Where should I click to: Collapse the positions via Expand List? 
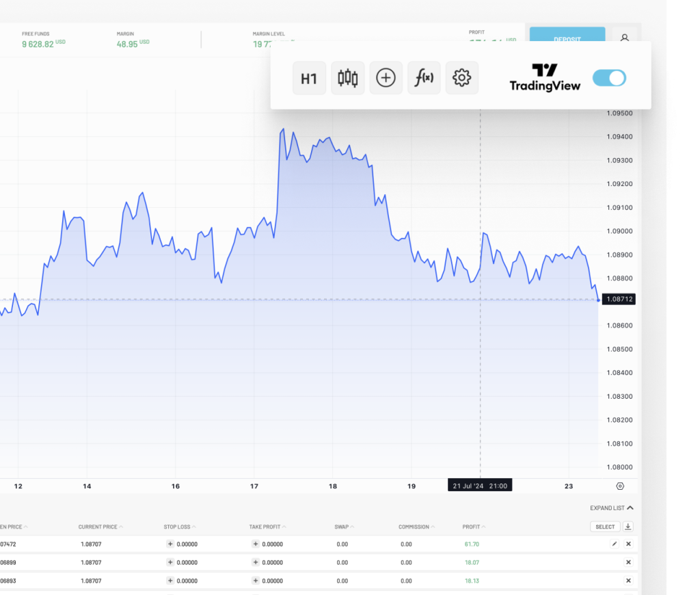(612, 508)
